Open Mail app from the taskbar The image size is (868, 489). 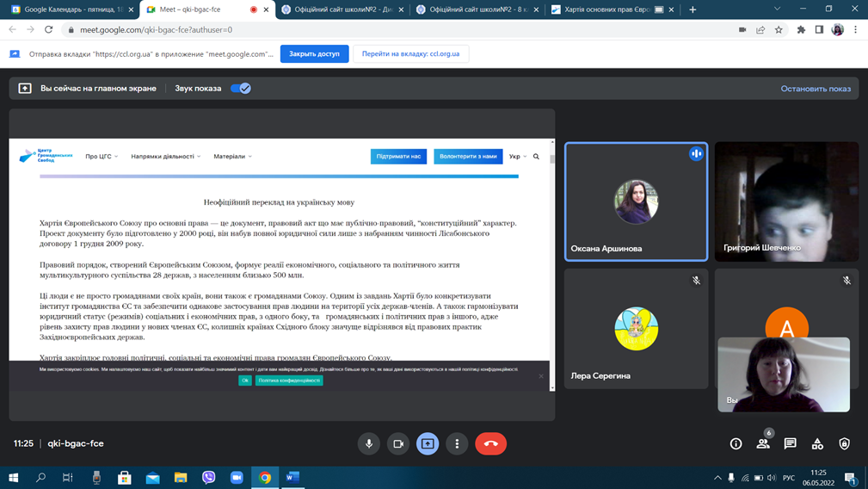[153, 477]
